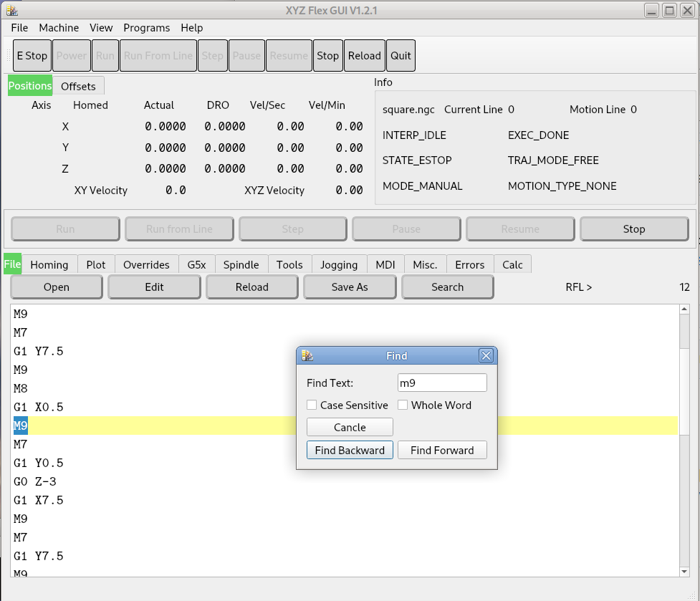Click the toolbar Stop button
Image resolution: width=700 pixels, height=601 pixels.
[x=327, y=55]
